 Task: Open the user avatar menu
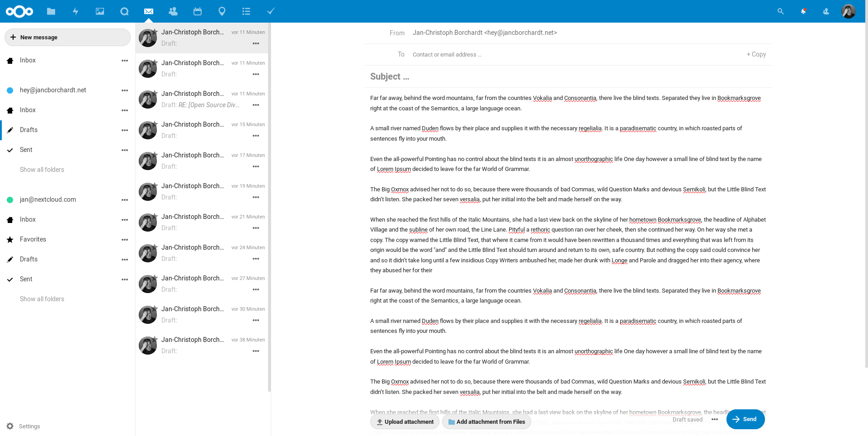(x=849, y=11)
